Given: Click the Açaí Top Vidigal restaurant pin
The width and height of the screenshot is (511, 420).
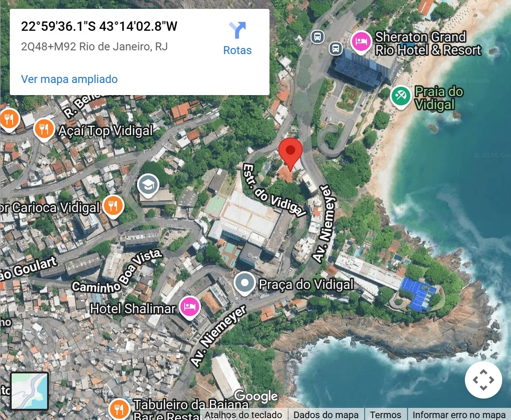Looking at the screenshot, I should coord(44,130).
